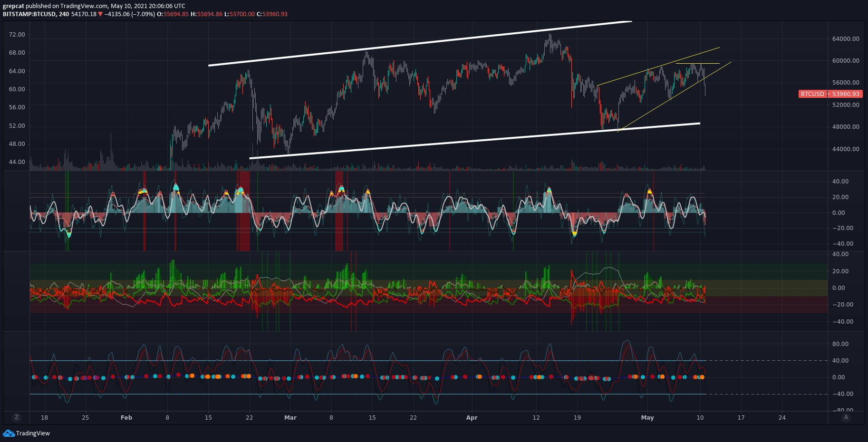This screenshot has height=442, width=868.
Task: Click the Mar date label on time axis
Action: coord(290,417)
